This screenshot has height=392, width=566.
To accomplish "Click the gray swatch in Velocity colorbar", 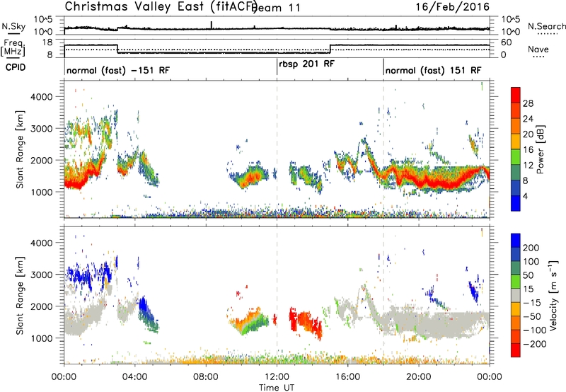I will click(x=516, y=296).
